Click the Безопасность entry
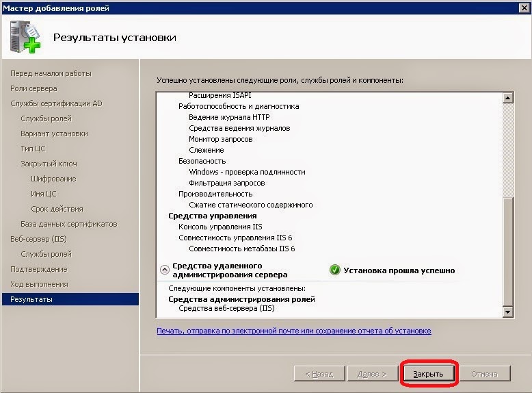The image size is (532, 393). (x=202, y=161)
